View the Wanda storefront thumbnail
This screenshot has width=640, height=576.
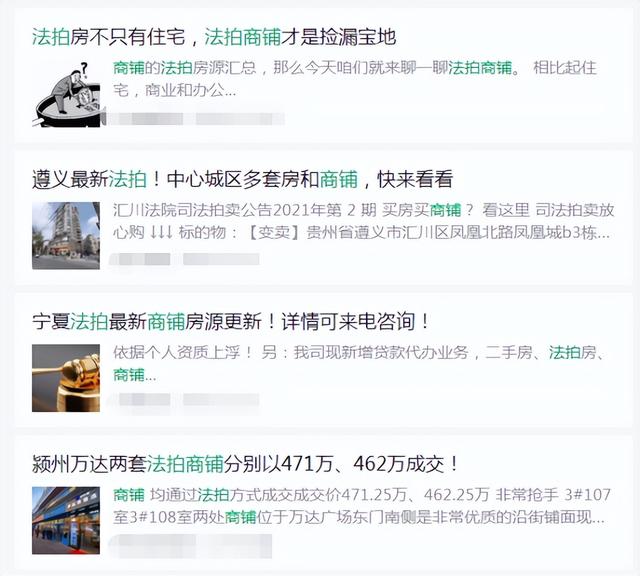[66, 520]
